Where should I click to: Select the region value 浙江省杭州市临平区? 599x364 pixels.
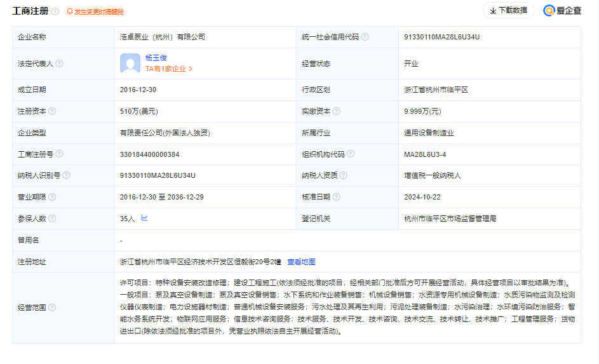(x=436, y=90)
